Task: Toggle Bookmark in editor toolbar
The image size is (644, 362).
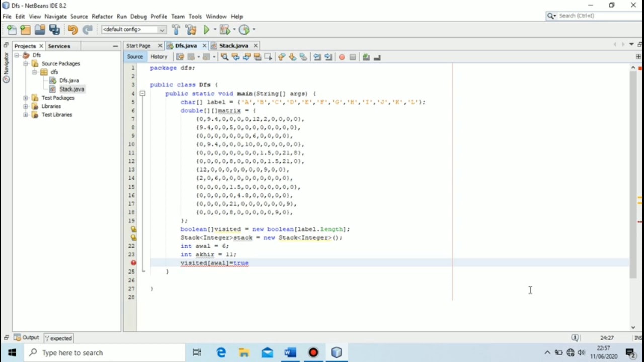Action: (x=303, y=57)
